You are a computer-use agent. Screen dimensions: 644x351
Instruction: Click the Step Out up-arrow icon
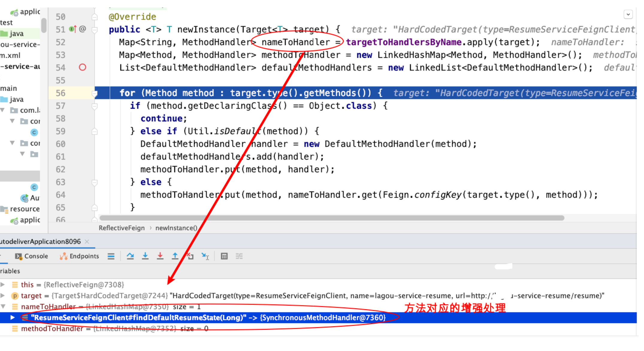tap(175, 256)
